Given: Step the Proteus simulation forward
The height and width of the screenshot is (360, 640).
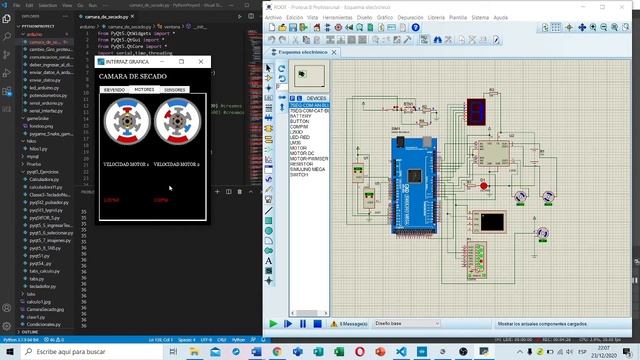Looking at the screenshot, I should (288, 324).
